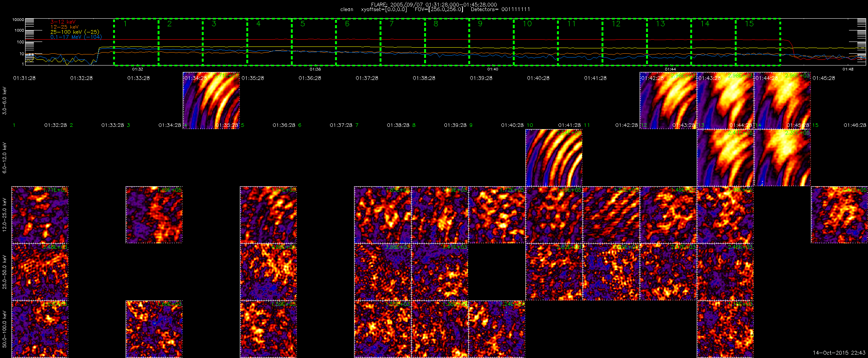Screen dimensions: 868x358
Task: Click the blue 0.1-17 MeV (-104) legend entry
Action: click(76, 37)
